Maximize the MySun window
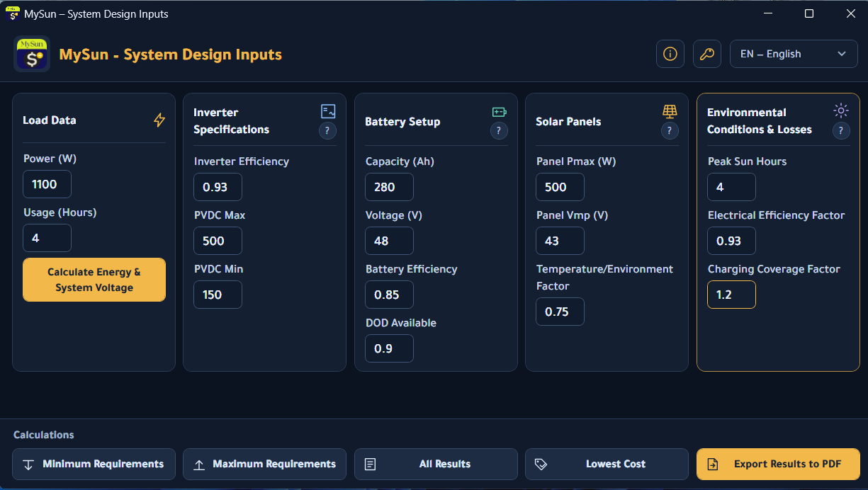This screenshot has width=868, height=490. tap(809, 13)
